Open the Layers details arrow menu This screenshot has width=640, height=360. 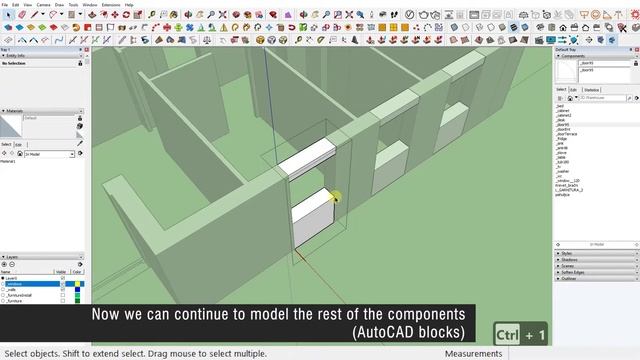coord(80,264)
